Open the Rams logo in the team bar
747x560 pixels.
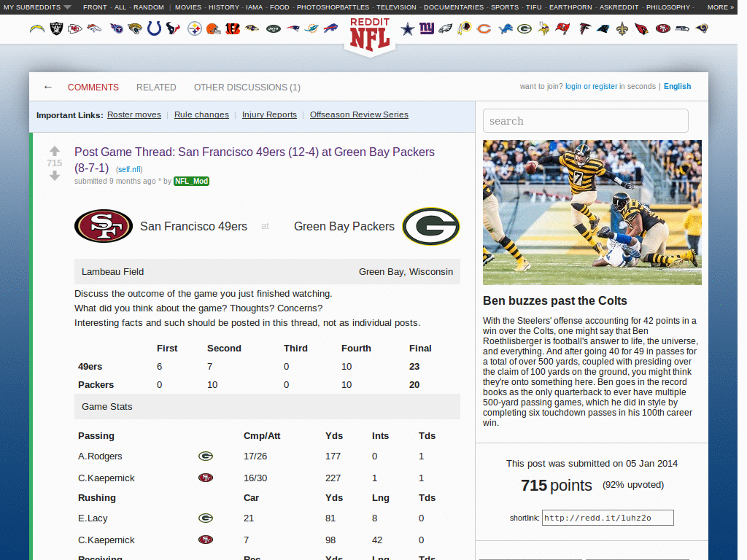pyautogui.click(x=701, y=29)
